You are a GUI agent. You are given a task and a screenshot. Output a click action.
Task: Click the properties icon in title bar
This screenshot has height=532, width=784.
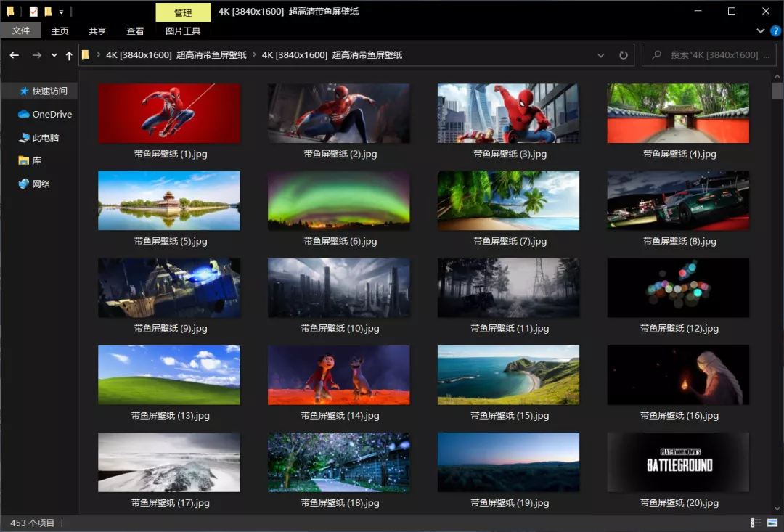[x=33, y=12]
